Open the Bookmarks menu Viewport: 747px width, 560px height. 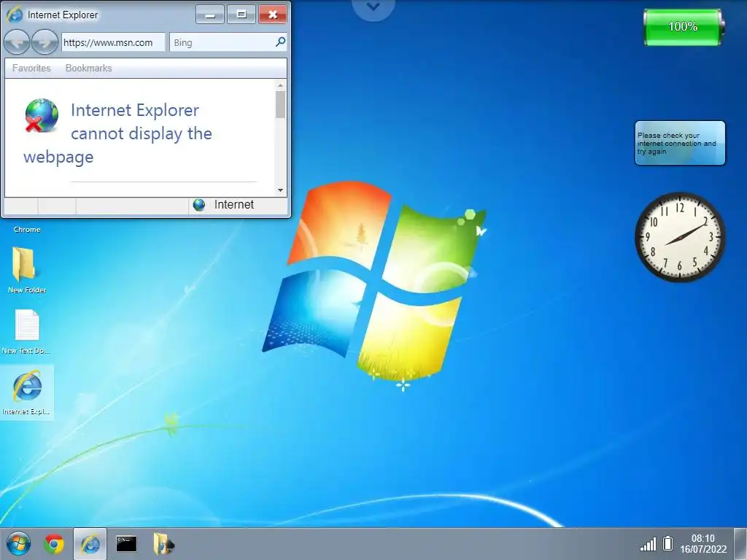tap(88, 68)
